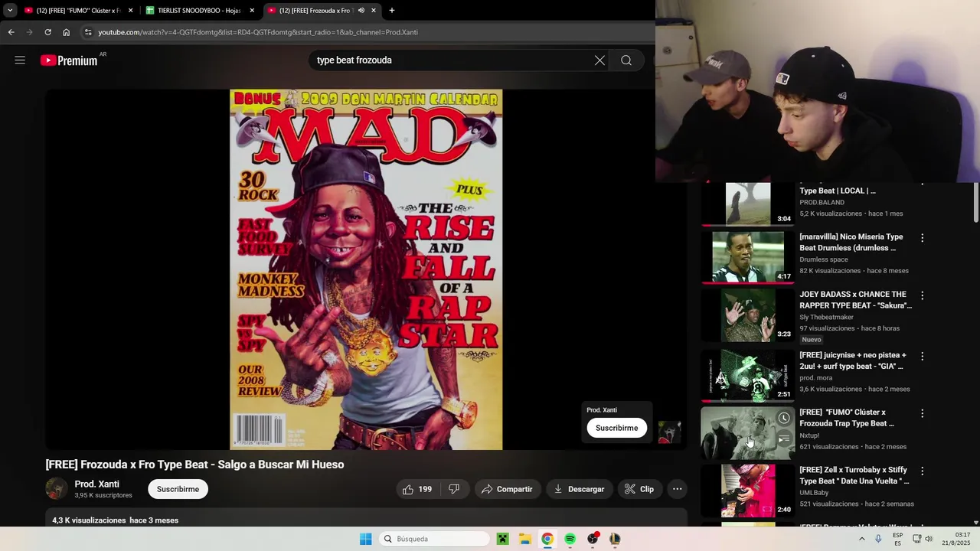
Task: Open the Prod. Xanti channel avatar
Action: (57, 489)
